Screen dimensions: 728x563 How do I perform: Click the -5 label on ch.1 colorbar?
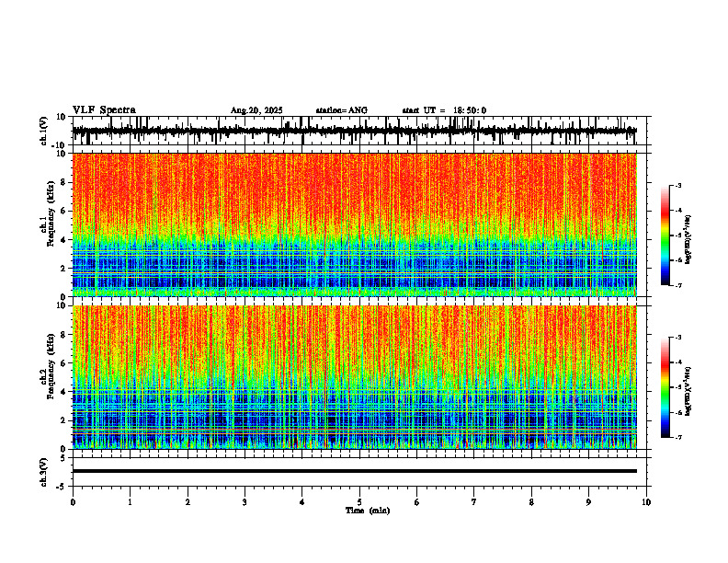pyautogui.click(x=677, y=236)
